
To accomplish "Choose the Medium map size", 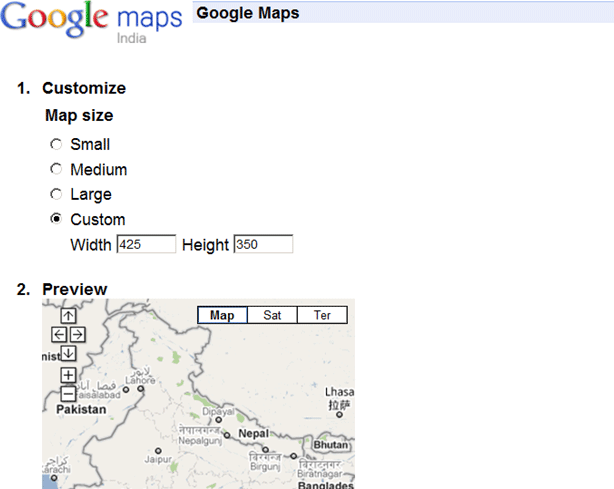I will [x=56, y=169].
